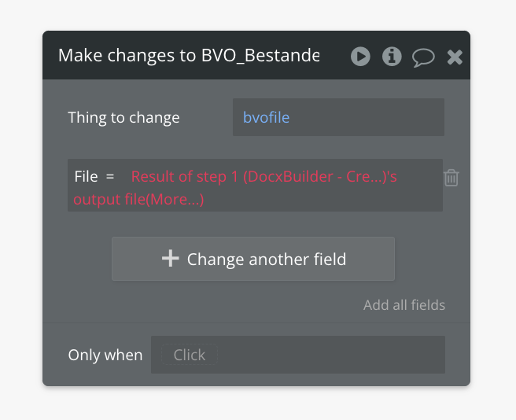Open the bvofile Thing to change dropdown
Screen dimensions: 516x420
tap(338, 118)
